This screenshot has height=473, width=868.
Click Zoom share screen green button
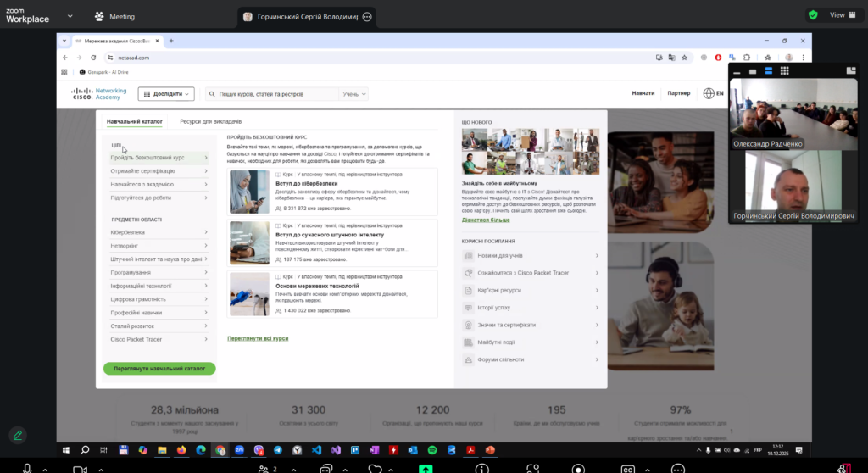(x=426, y=469)
